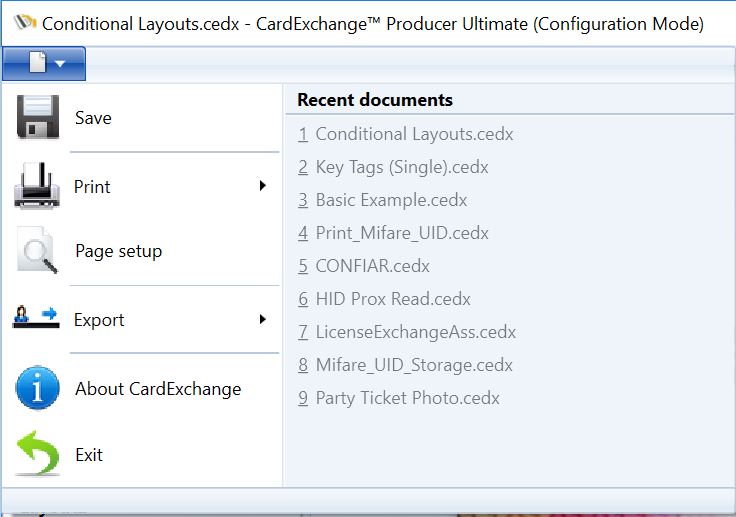Click the blue info About icon
The width and height of the screenshot is (736, 517).
click(38, 388)
